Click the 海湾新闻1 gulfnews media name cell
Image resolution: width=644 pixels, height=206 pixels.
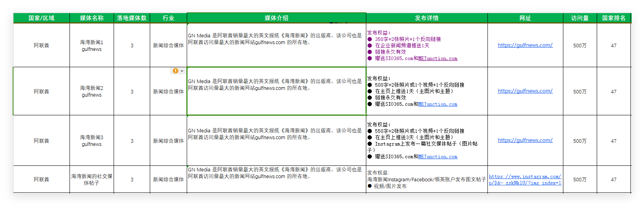tap(91, 45)
